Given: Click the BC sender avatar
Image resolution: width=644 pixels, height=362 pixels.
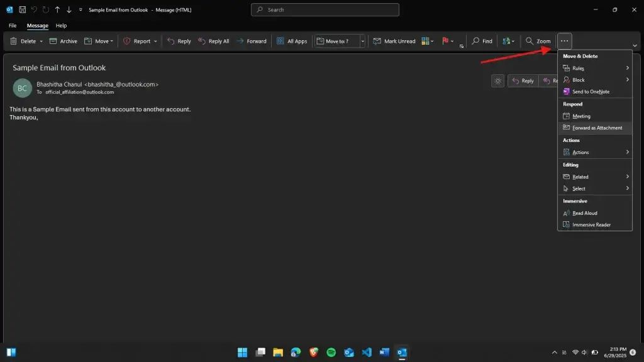Looking at the screenshot, I should 22,88.
